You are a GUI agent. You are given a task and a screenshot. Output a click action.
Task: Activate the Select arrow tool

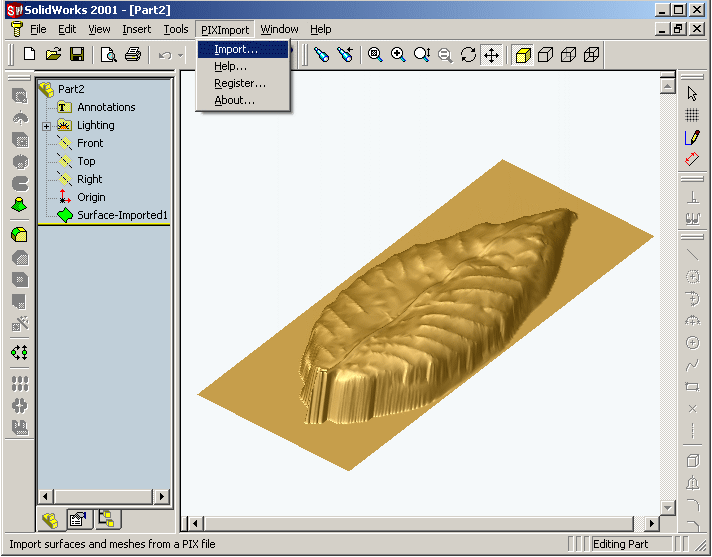[x=692, y=94]
